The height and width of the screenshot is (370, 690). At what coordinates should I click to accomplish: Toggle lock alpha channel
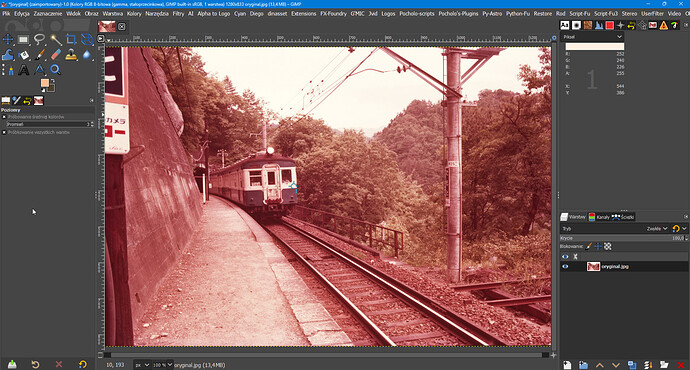(607, 246)
